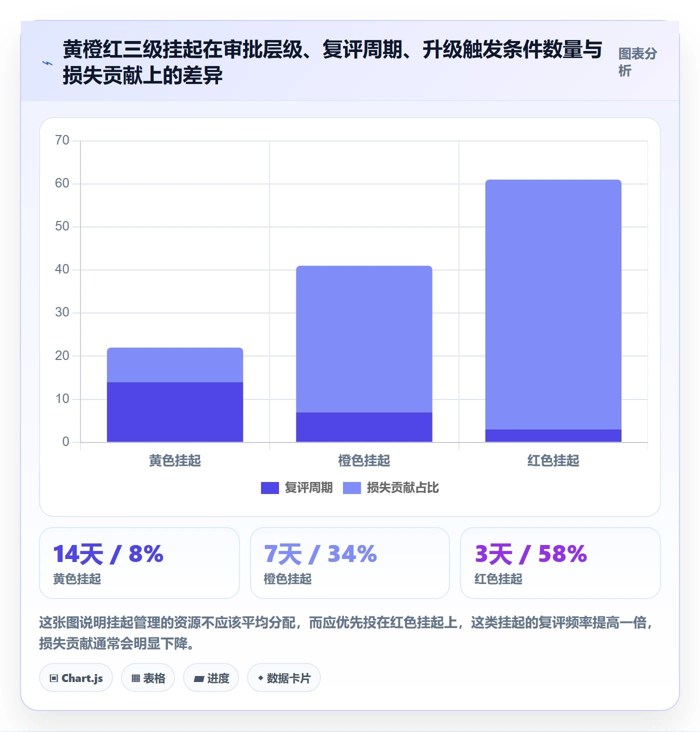Click the summary paragraph beginning 这张图说明

[x=347, y=633]
